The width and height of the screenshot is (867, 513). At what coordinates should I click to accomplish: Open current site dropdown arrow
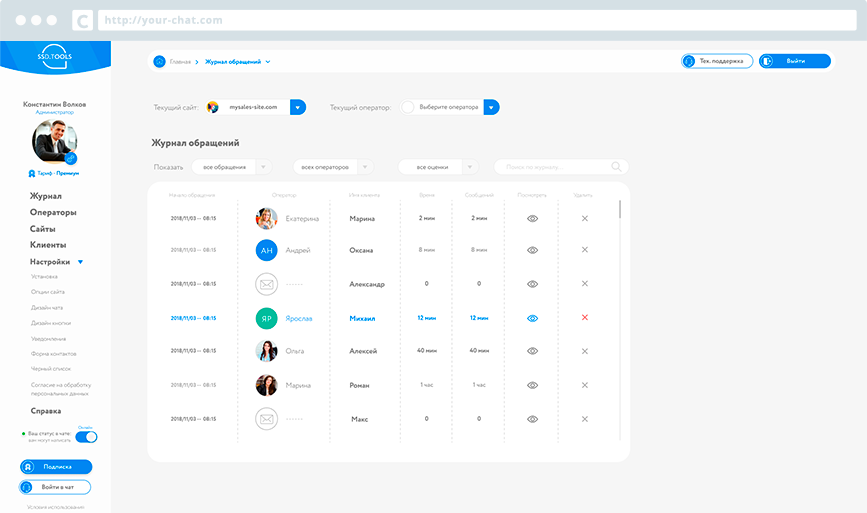[297, 107]
